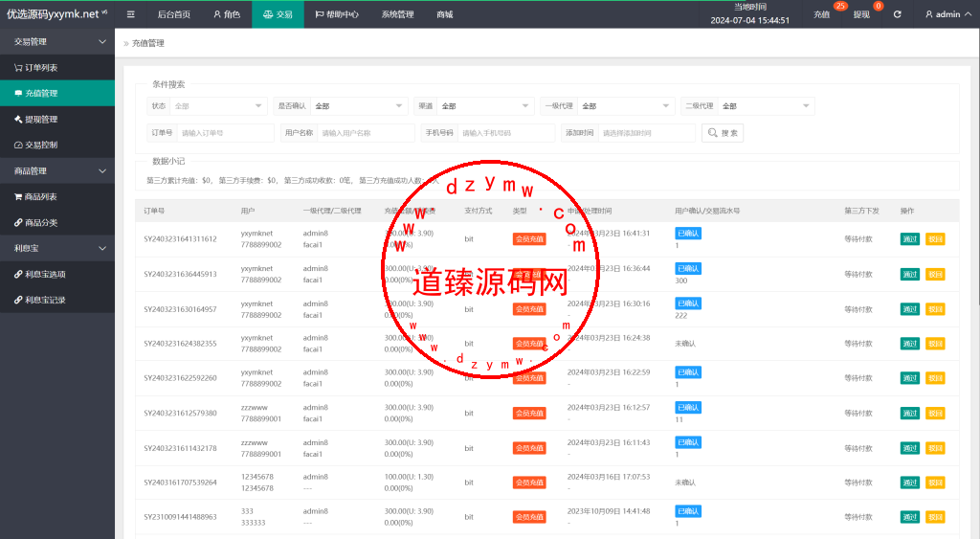Open 交易控制 in sidebar
The image size is (980, 539).
pos(57,145)
